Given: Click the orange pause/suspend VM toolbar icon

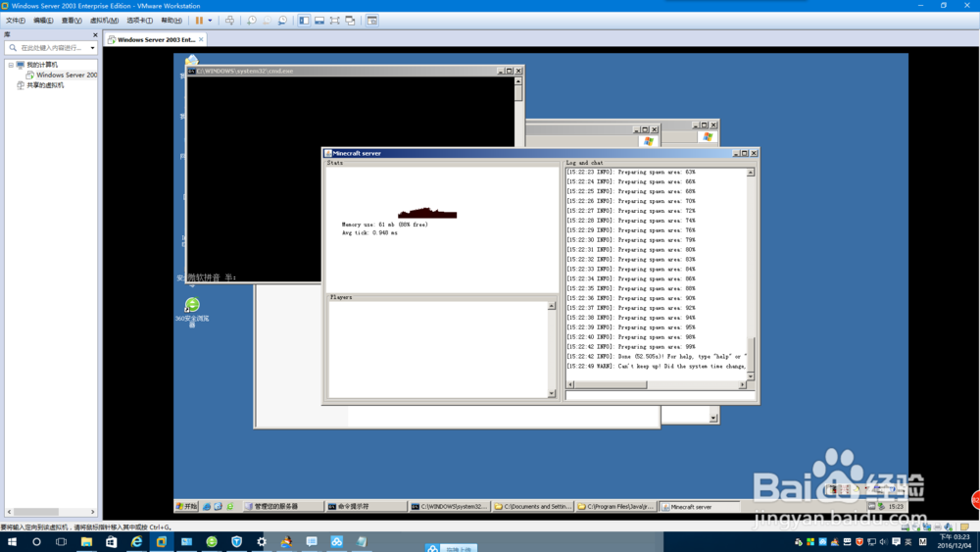Looking at the screenshot, I should (x=199, y=21).
